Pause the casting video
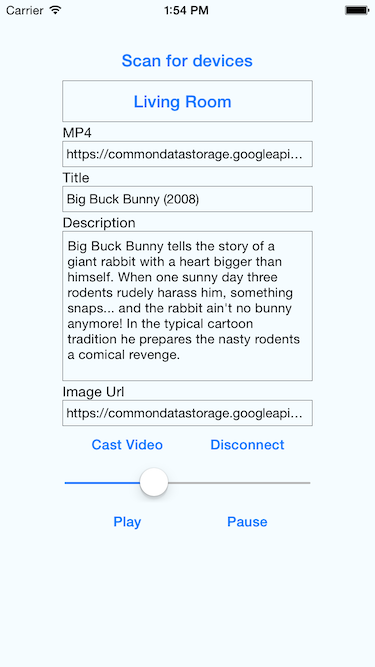This screenshot has width=375, height=667. point(247,522)
